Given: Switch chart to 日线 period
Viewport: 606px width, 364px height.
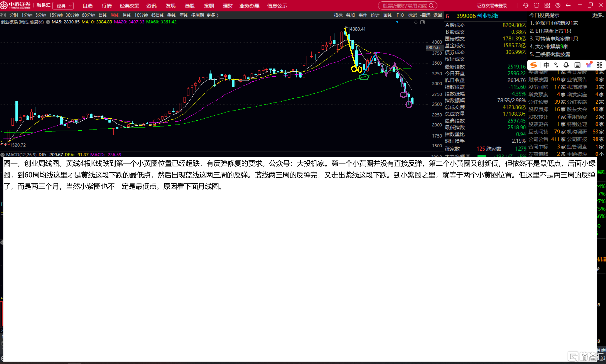Looking at the screenshot, I should pos(103,15).
